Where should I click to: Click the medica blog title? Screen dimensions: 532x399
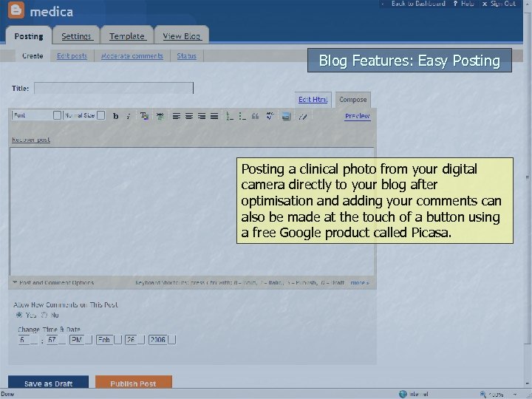[x=51, y=12]
